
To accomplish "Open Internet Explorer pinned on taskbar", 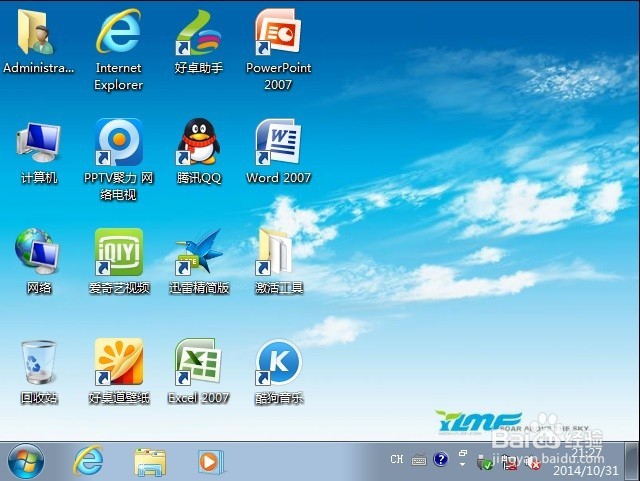I will 88,461.
